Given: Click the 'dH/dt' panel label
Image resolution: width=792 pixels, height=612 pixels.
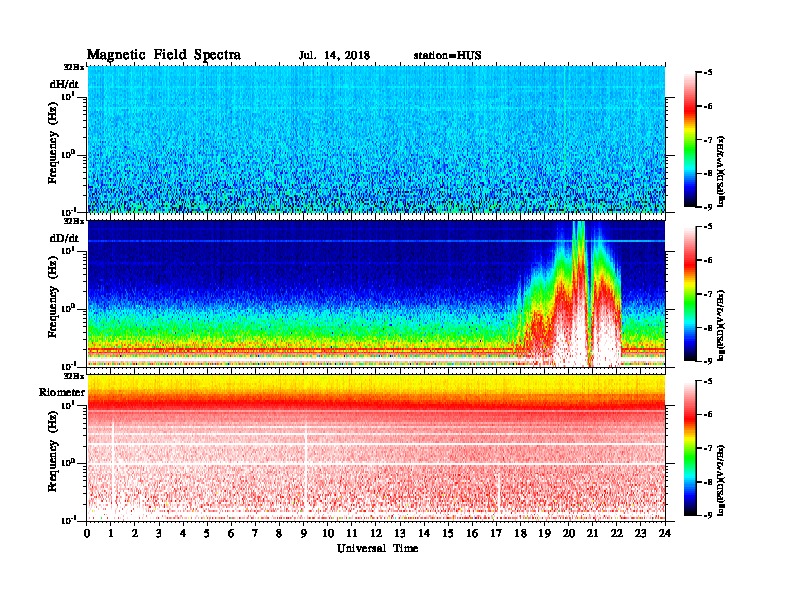Looking at the screenshot, I should pyautogui.click(x=64, y=84).
